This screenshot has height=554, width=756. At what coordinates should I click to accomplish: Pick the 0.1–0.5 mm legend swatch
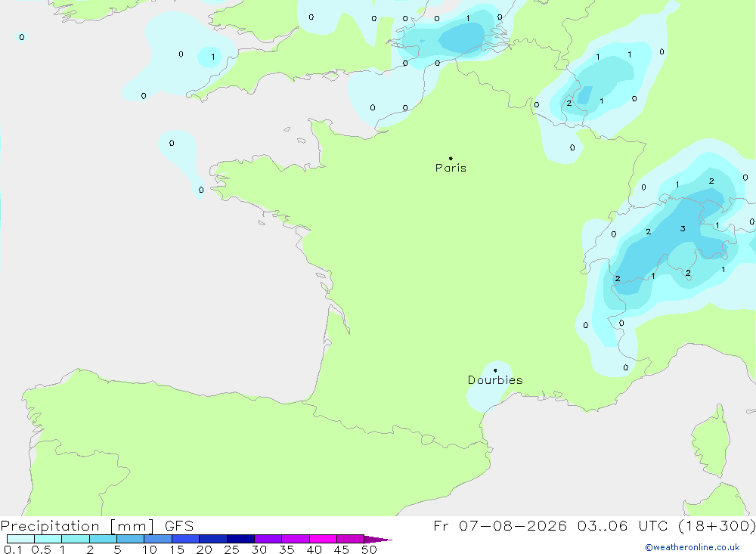[x=20, y=539]
